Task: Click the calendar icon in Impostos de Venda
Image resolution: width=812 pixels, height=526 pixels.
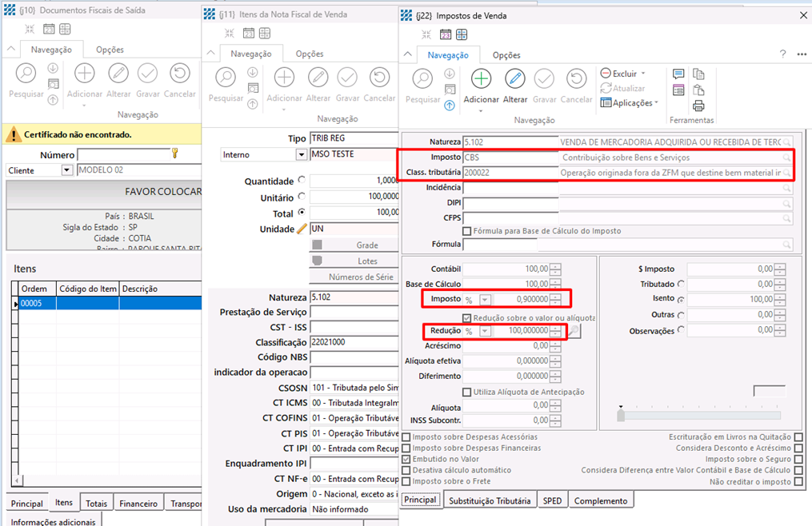Action: pos(444,34)
